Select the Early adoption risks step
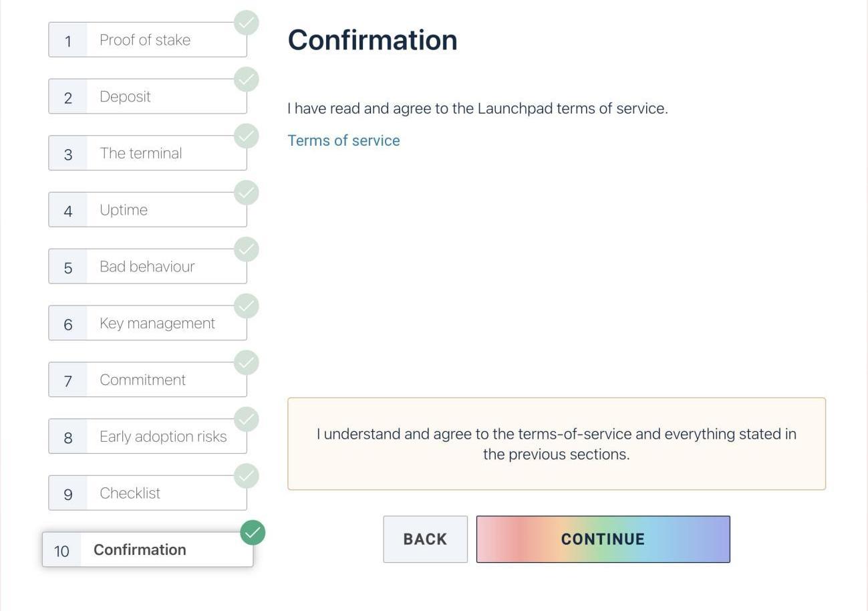868x611 pixels. [148, 437]
